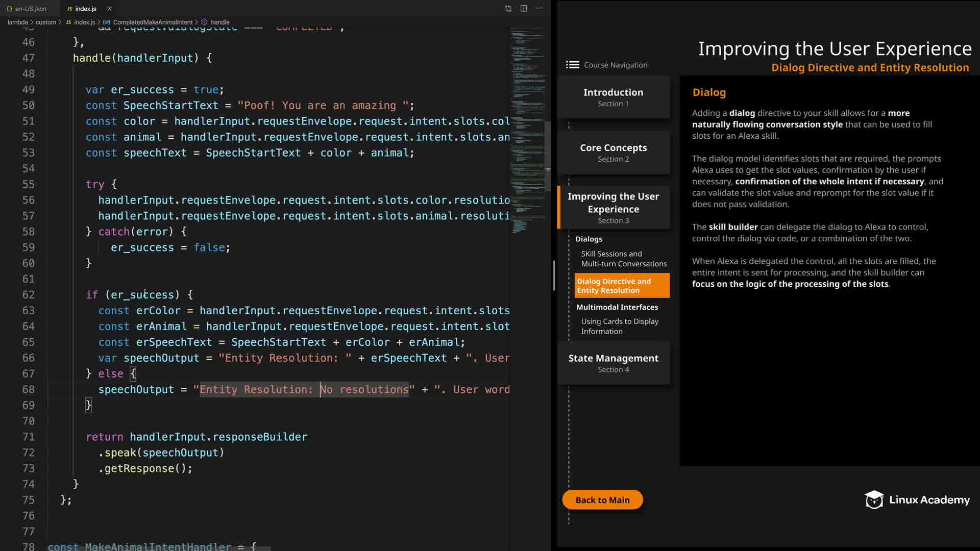
Task: Expand State Management Section 4
Action: 613,363
